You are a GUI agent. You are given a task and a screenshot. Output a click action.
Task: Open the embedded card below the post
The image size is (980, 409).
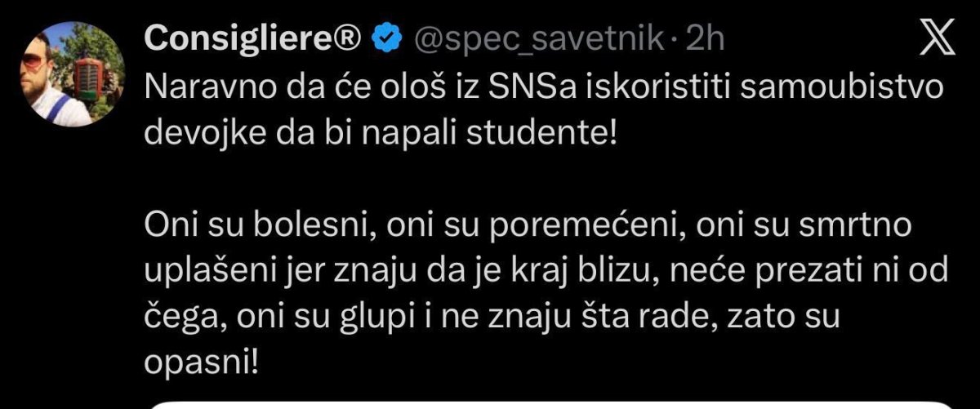(x=555, y=404)
